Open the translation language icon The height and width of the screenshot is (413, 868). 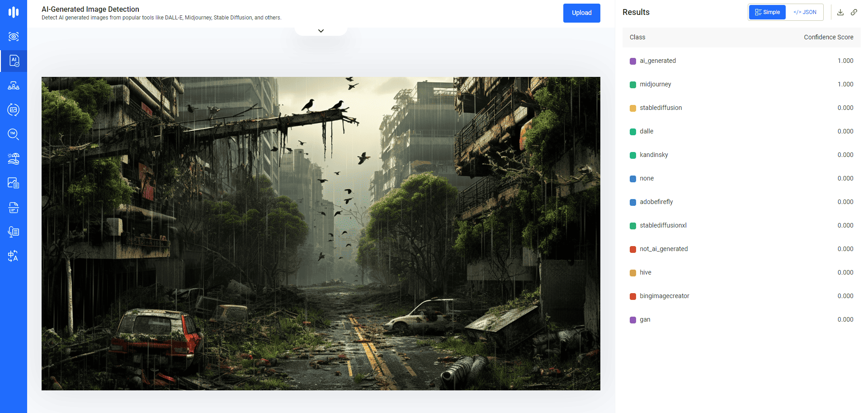click(x=14, y=256)
